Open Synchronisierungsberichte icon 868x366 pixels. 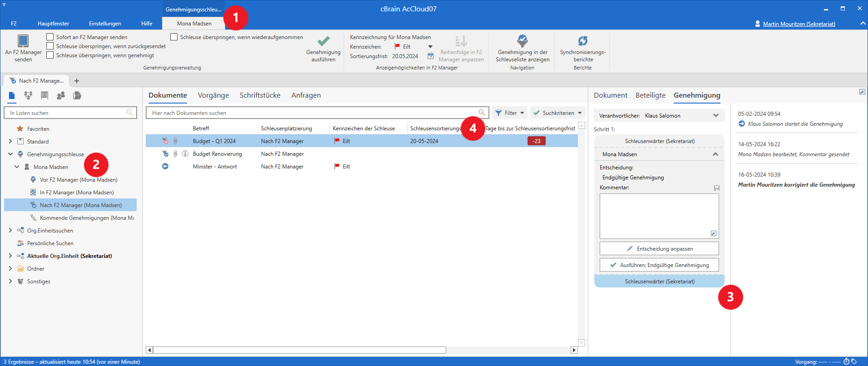[x=582, y=41]
